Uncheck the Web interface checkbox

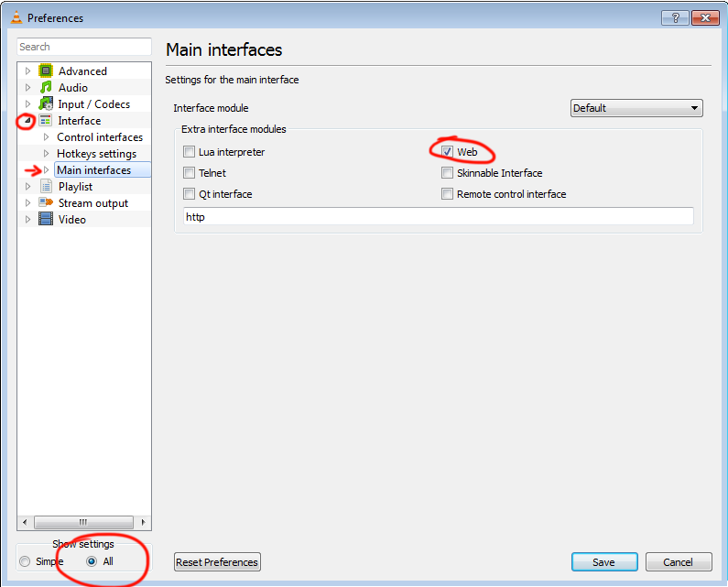tap(447, 151)
